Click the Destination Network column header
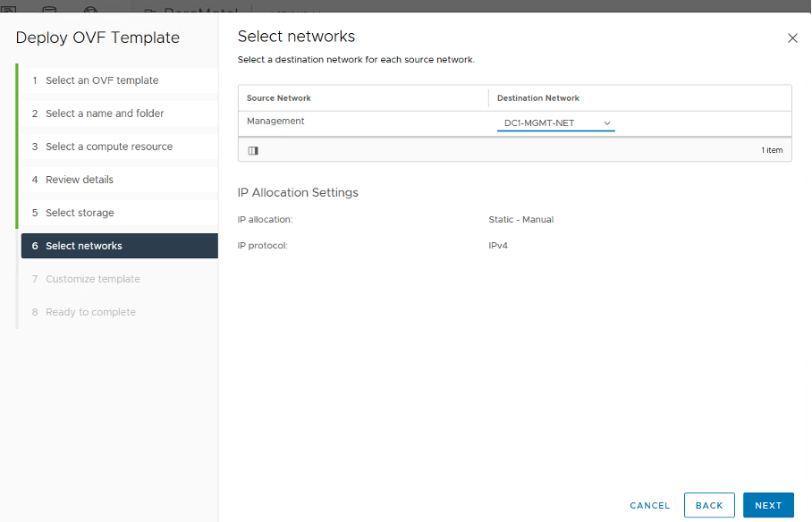The height and width of the screenshot is (522, 812). pos(537,97)
